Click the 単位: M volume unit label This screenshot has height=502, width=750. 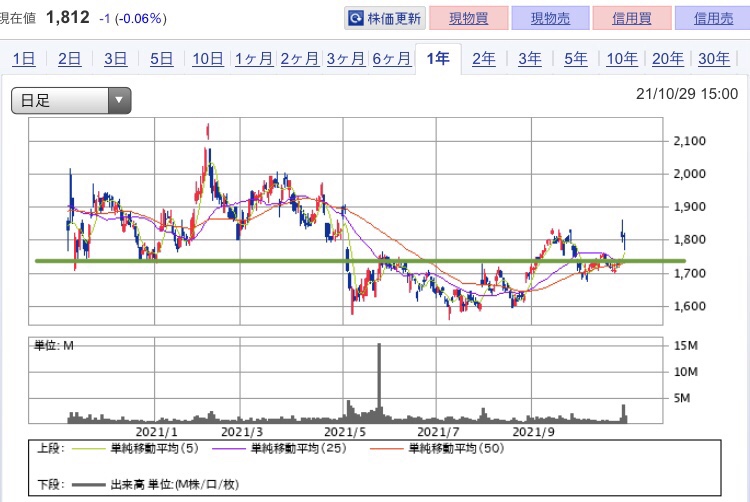54,346
